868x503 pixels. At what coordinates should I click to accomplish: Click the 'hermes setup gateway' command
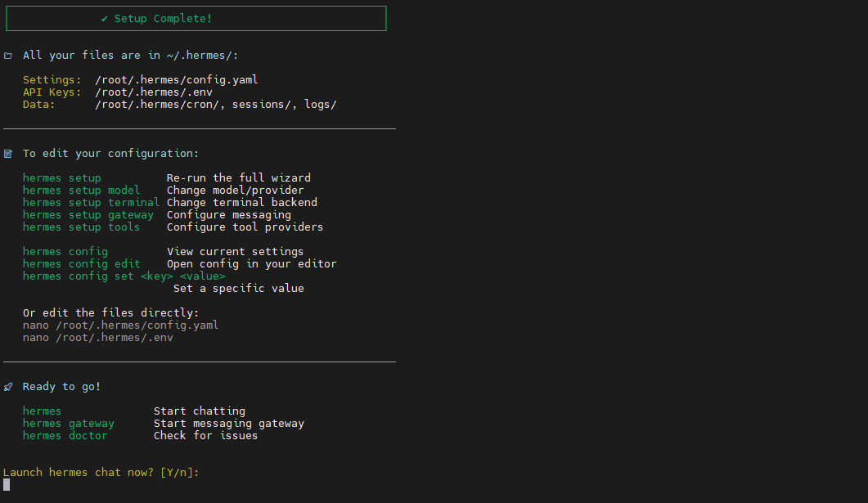coord(88,215)
